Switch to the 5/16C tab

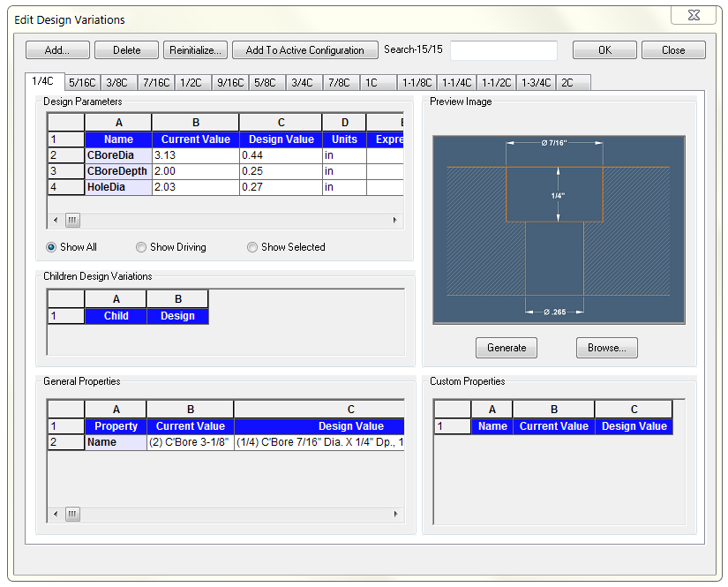coord(82,83)
